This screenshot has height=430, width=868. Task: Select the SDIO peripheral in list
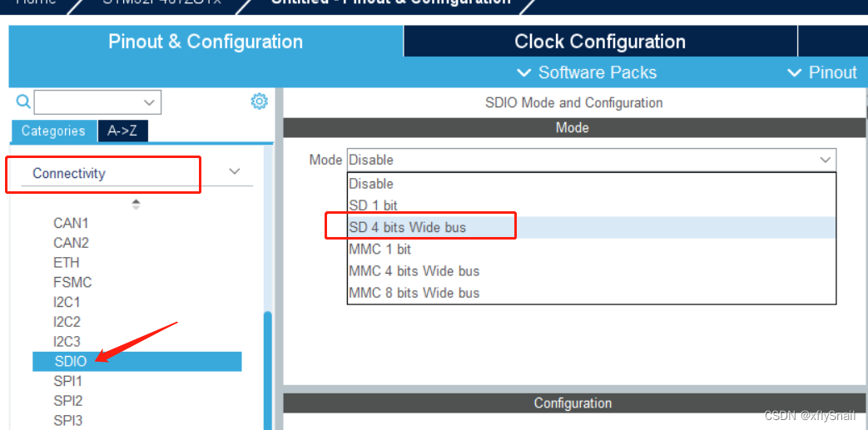coord(71,361)
